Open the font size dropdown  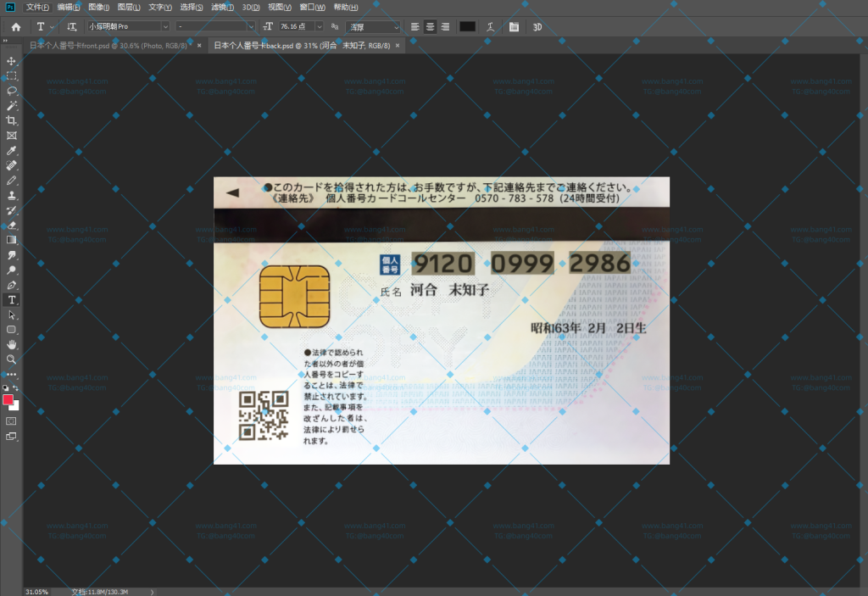(x=320, y=26)
